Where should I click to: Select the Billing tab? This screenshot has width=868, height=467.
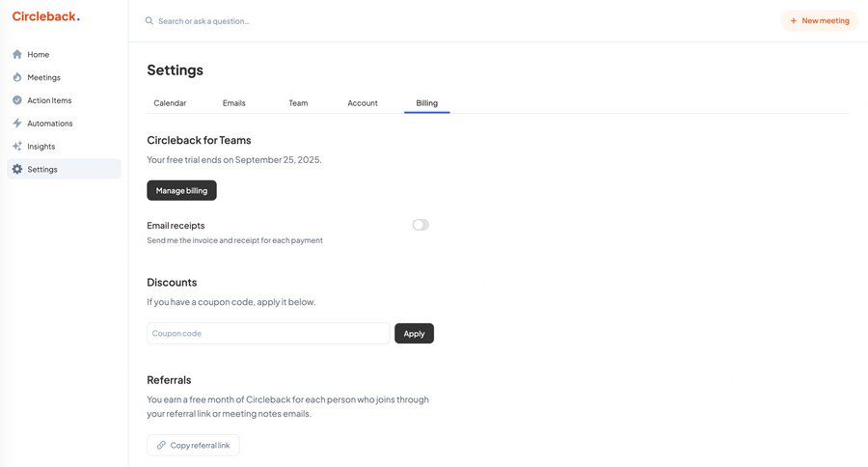click(427, 103)
